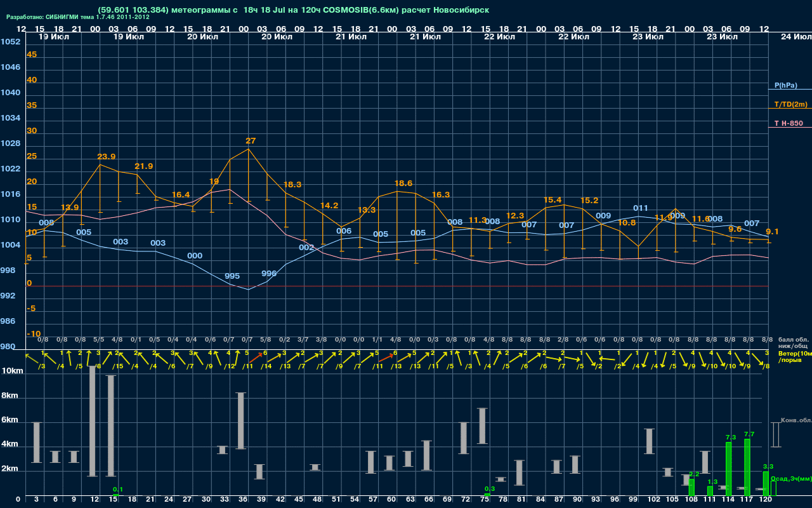Click the pressure label 996
Screen dimensions: 812x508
click(269, 274)
